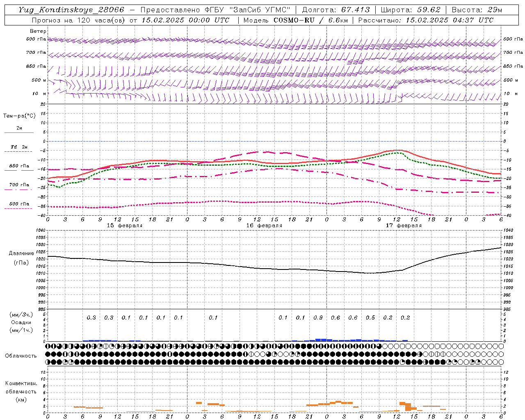The width and height of the screenshot is (525, 420).
Task: Click the "Долгота: 67.413" header value
Action: coord(336,10)
